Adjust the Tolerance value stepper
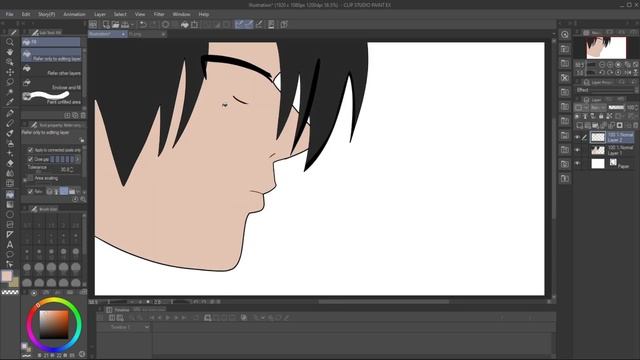Viewport: 640px width, 360px height. click(x=72, y=169)
